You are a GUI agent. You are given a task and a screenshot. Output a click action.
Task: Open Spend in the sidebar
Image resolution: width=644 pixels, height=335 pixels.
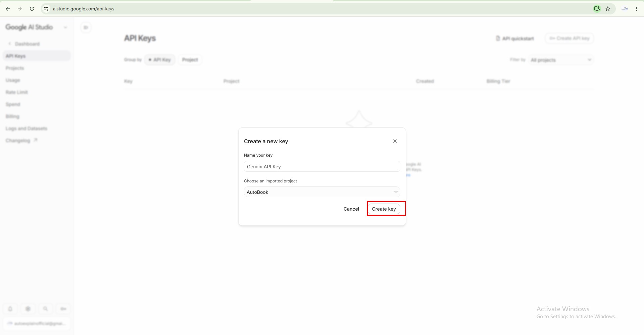[x=13, y=104]
